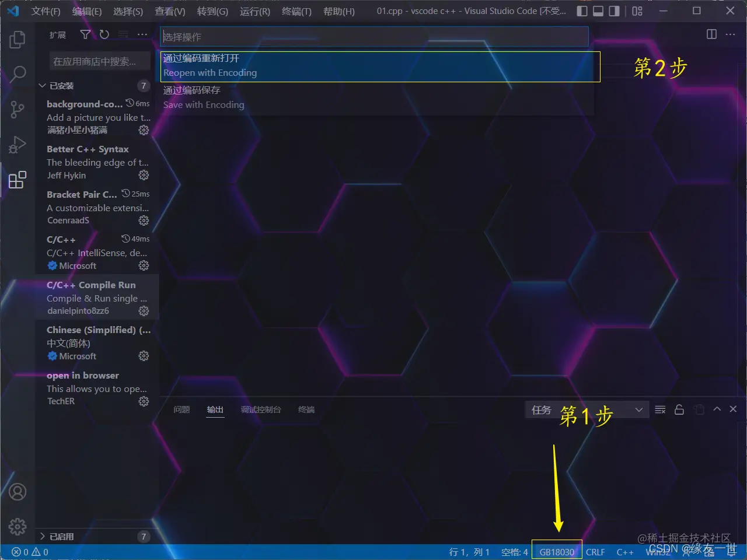
Task: Split the editor to the right
Action: point(711,34)
